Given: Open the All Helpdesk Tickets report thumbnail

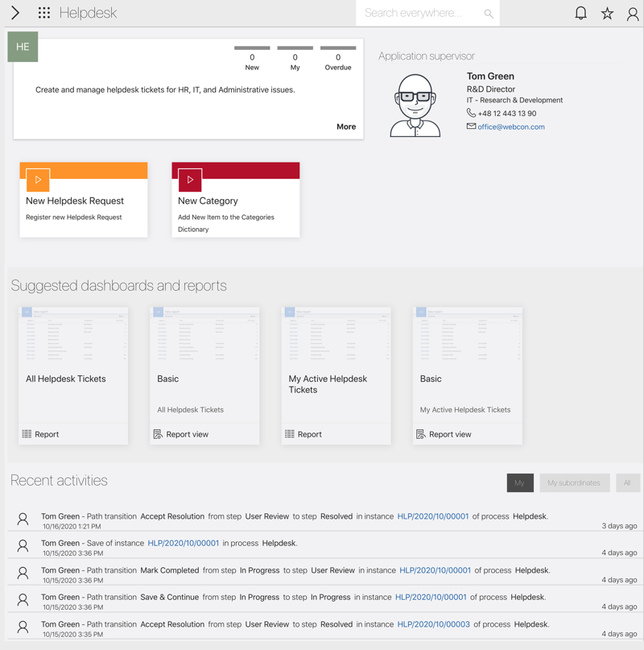Looking at the screenshot, I should point(73,337).
